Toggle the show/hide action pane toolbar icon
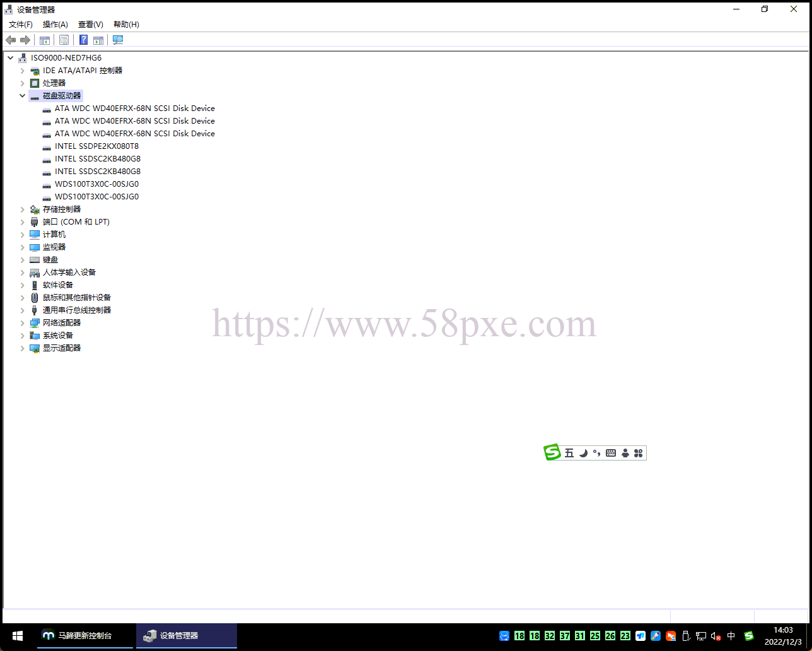This screenshot has width=812, height=651. click(98, 40)
